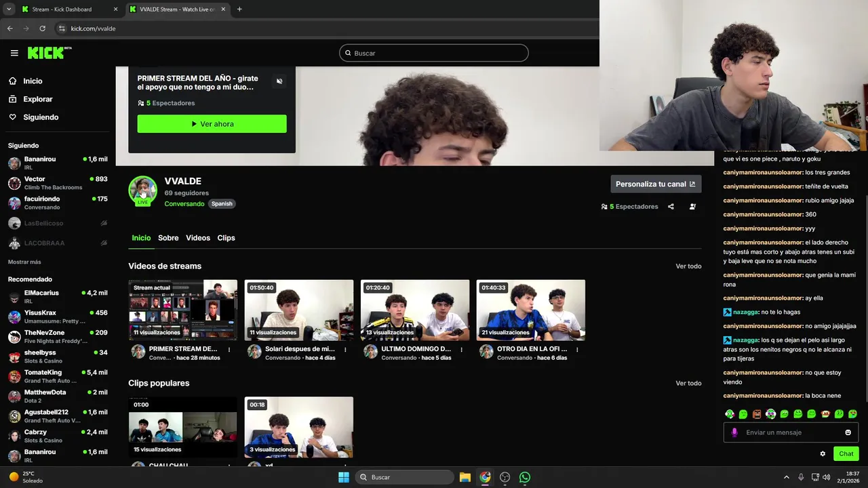Click the Kick logo
868x488 pixels.
(50, 53)
